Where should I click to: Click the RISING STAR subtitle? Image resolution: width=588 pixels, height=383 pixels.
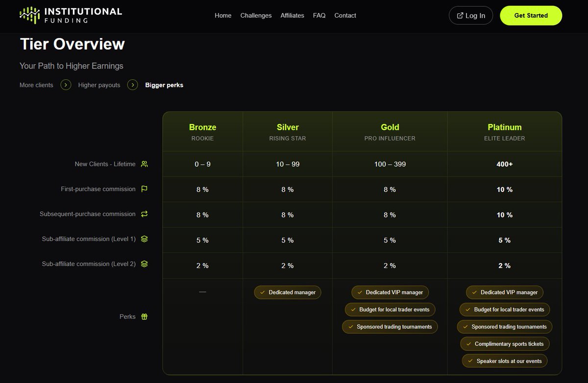pyautogui.click(x=288, y=139)
